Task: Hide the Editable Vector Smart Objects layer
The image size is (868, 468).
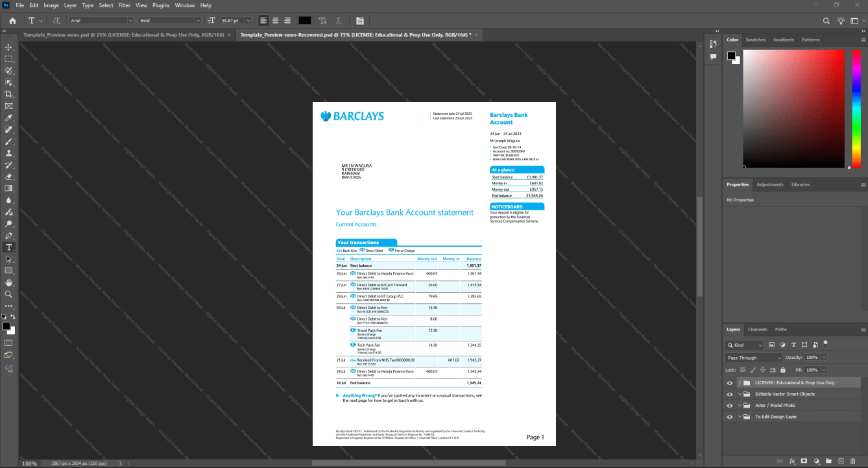Action: point(730,394)
